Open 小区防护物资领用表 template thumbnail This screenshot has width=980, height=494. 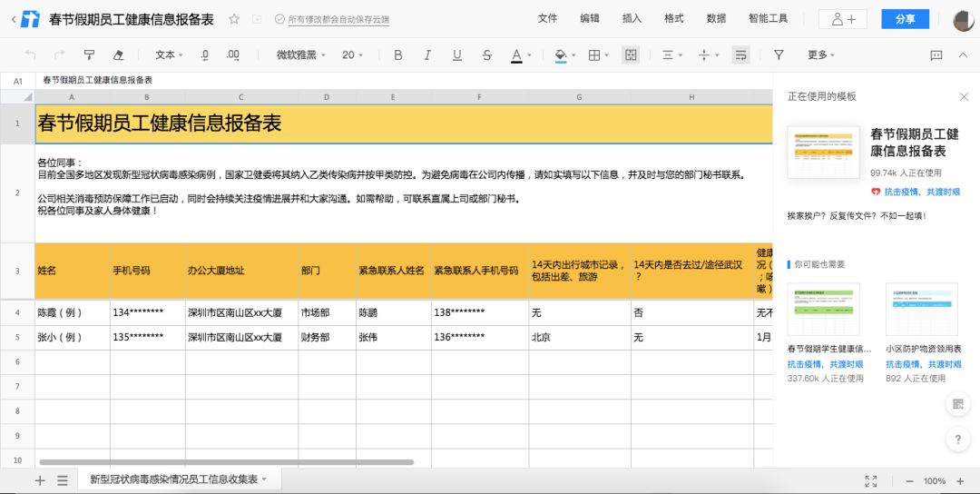(922, 309)
